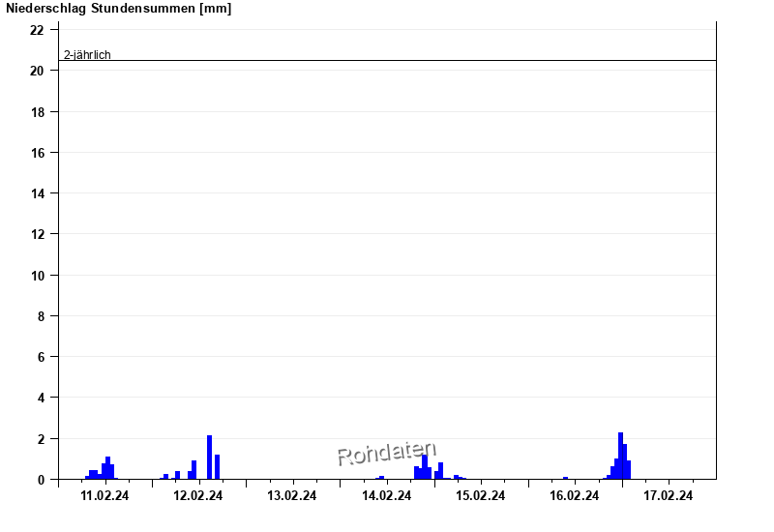Viewport: 774px width, 532px height.
Task: Click the '2-jährlich' threshold label
Action: [x=87, y=55]
